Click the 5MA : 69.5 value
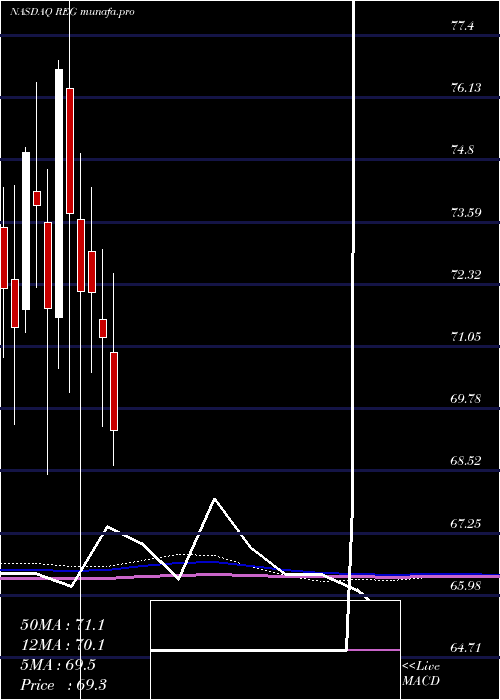 coord(58,665)
